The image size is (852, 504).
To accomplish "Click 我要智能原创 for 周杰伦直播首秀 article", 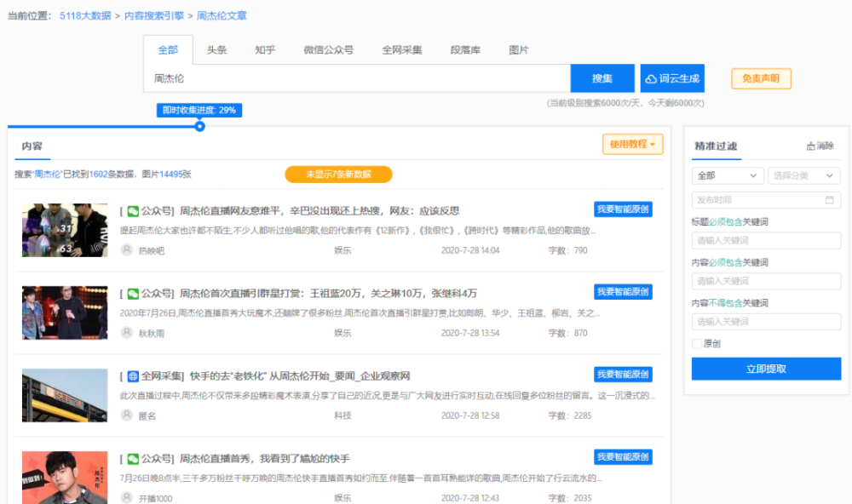I will pyautogui.click(x=623, y=456).
